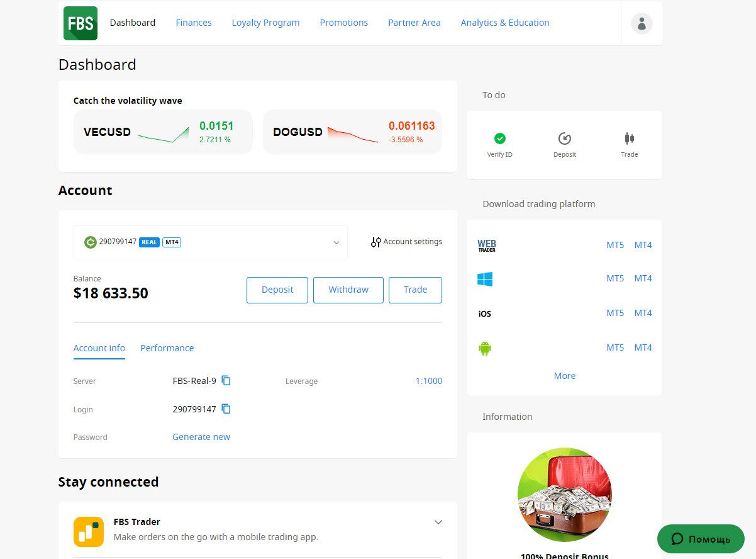Click the Trade button
Image resolution: width=756 pixels, height=559 pixels.
click(x=415, y=290)
